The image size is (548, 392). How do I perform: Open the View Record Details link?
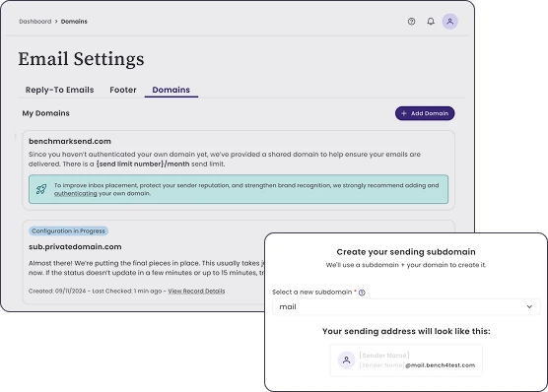click(196, 291)
